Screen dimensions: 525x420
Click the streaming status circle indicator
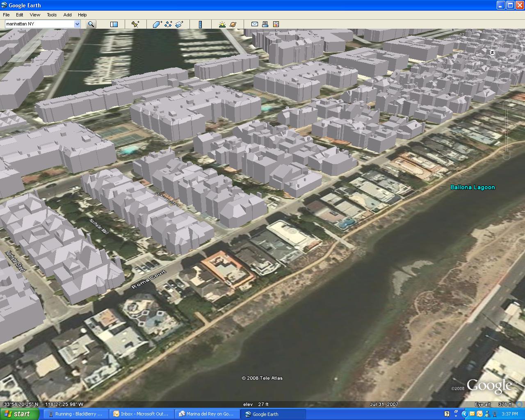(519, 404)
